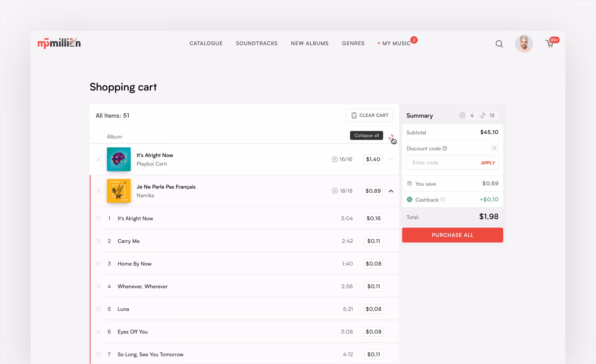Expand the It's Alright Now album tracks
The image size is (596, 364).
coord(391,159)
